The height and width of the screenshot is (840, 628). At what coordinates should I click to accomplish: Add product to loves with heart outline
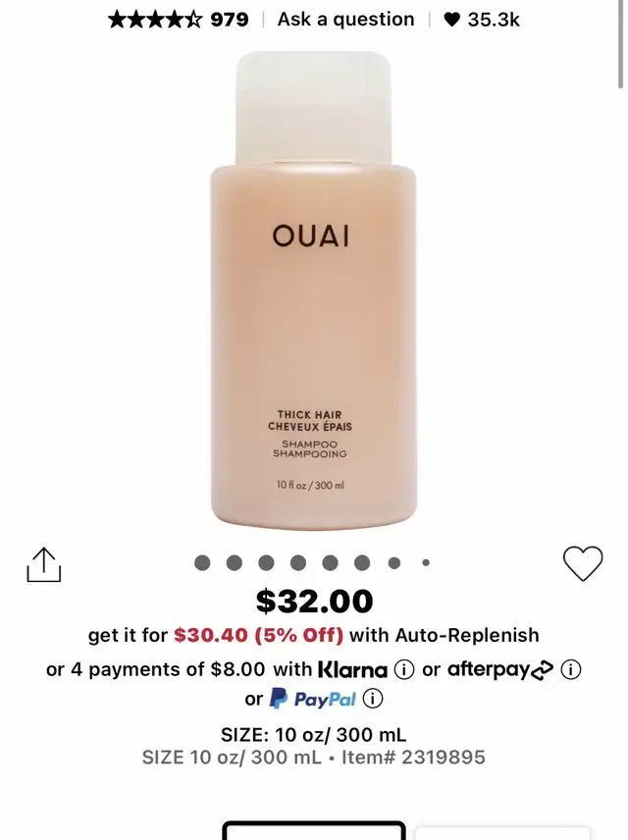coord(583,563)
